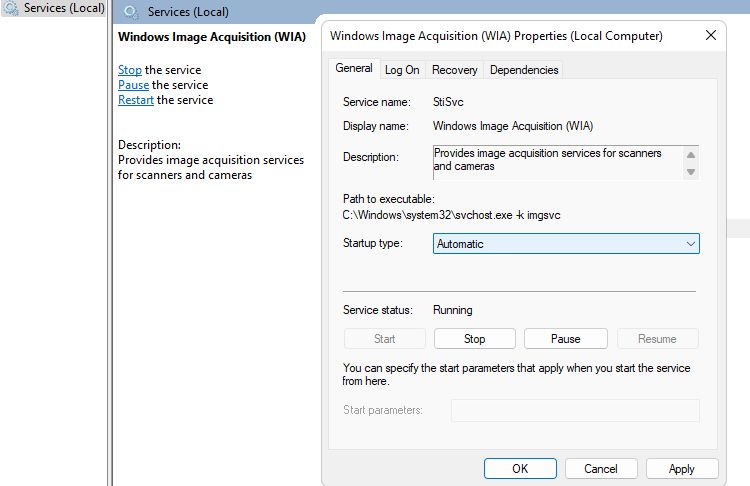Click Stop the service link
Image resolution: width=750 pixels, height=486 pixels.
pos(130,70)
